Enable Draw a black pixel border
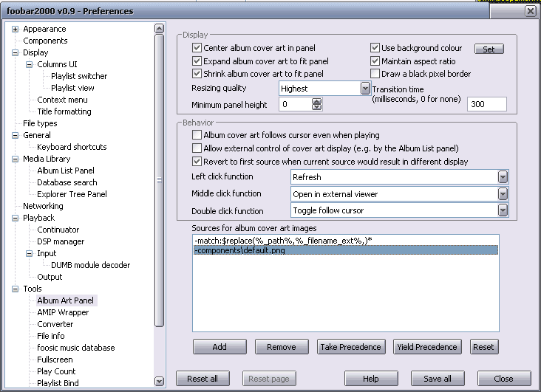Viewport: 541px width, 392px height. 375,74
